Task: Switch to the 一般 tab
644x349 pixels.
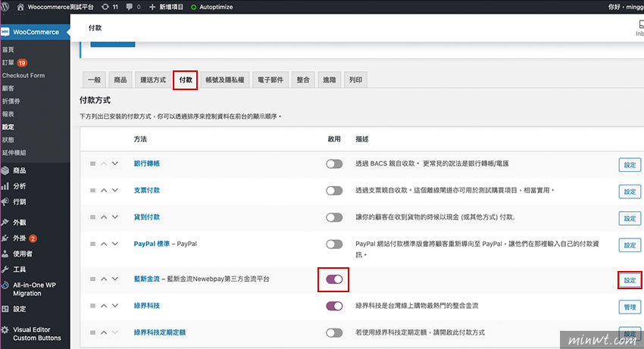Action: coord(94,79)
